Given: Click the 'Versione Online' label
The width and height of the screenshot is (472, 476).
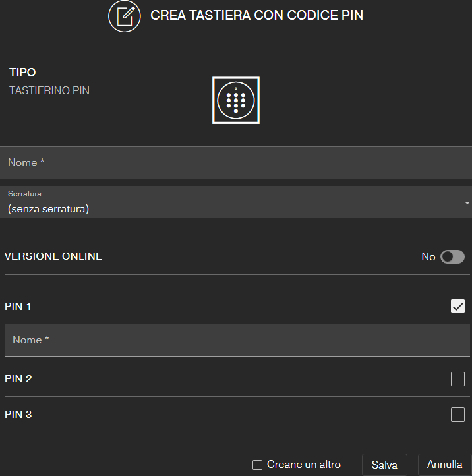Looking at the screenshot, I should point(53,256).
